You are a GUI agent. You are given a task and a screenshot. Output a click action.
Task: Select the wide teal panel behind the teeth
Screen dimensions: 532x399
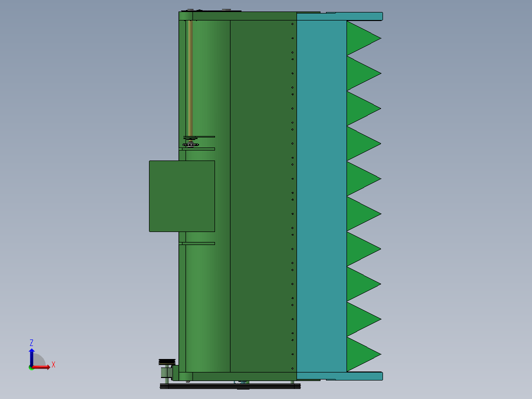coord(321,196)
